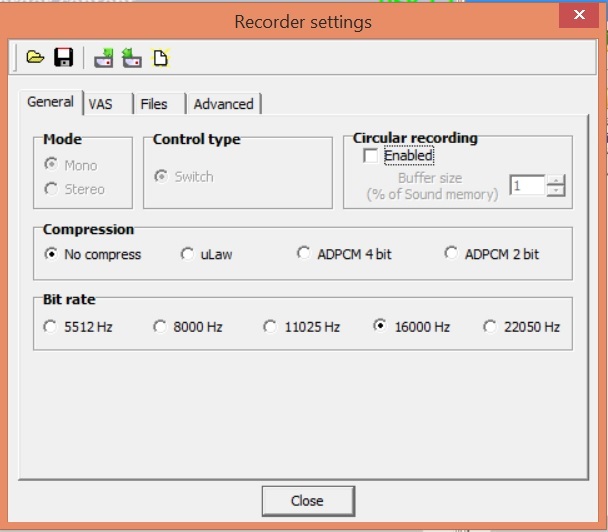The width and height of the screenshot is (608, 532).
Task: Click the buffer size input field
Action: coord(527,186)
